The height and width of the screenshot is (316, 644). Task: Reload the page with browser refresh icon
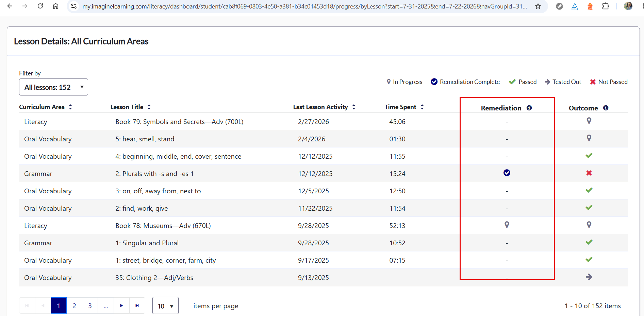[x=40, y=6]
